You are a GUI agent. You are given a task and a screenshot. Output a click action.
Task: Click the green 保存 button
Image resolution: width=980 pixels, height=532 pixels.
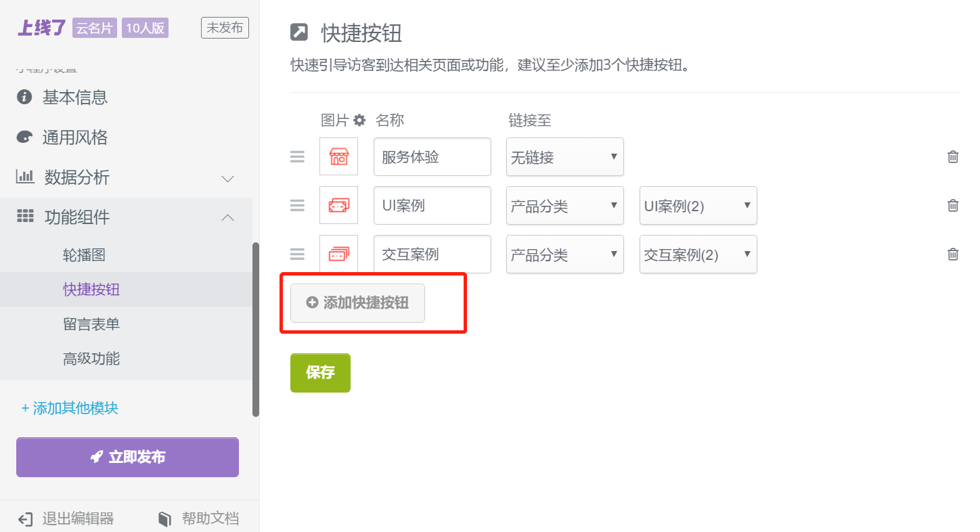pos(320,373)
